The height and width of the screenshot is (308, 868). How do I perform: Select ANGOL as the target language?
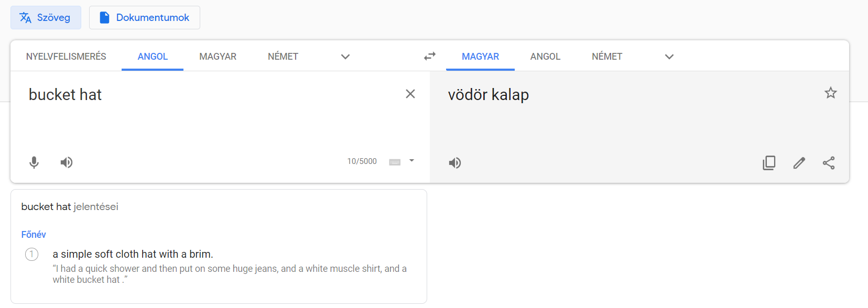545,57
